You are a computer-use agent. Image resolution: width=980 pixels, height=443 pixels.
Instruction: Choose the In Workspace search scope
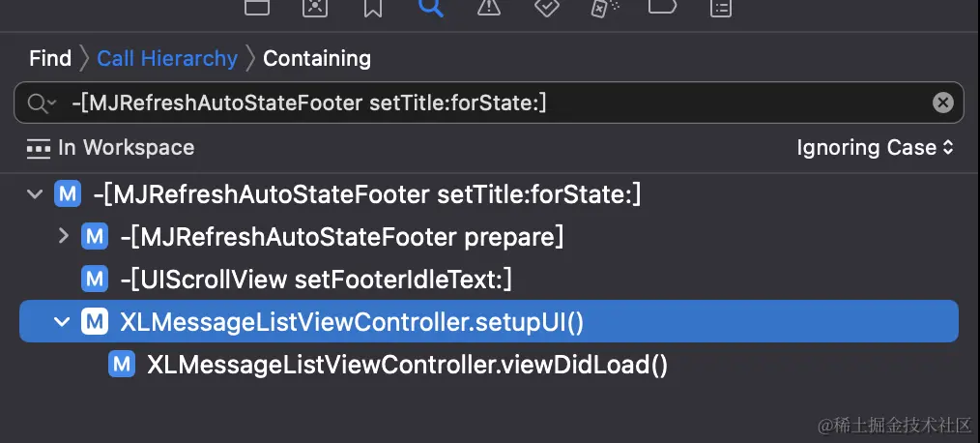[x=110, y=148]
